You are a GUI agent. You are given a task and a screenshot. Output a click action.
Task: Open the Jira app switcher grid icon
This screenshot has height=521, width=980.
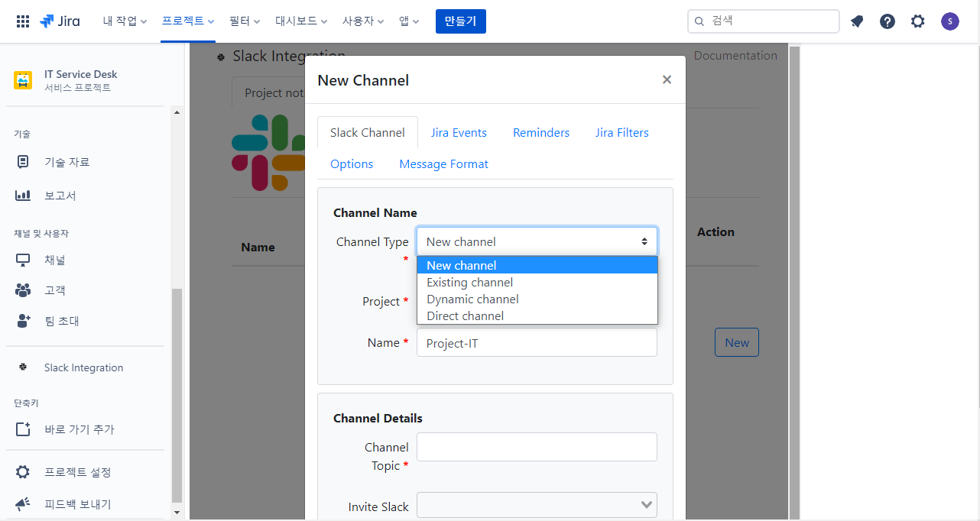[x=23, y=21]
